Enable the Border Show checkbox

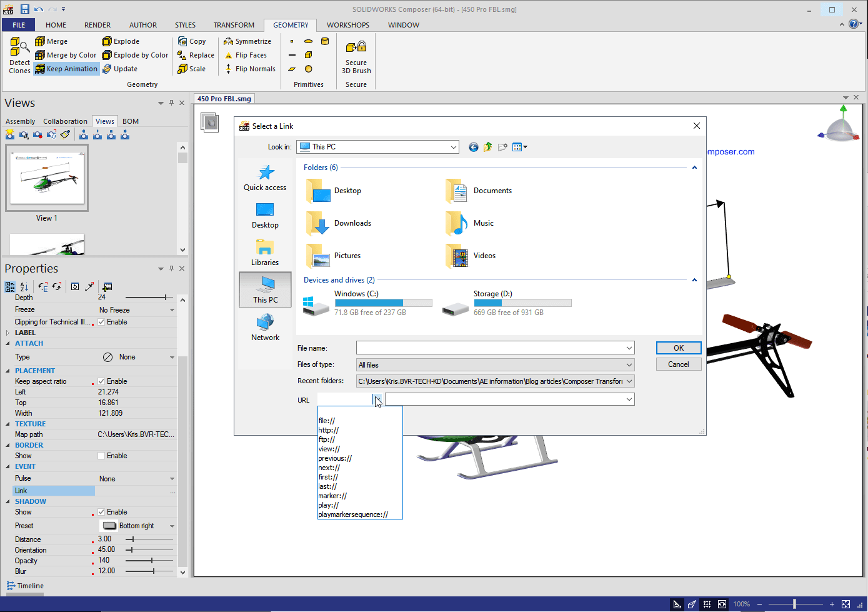point(101,456)
